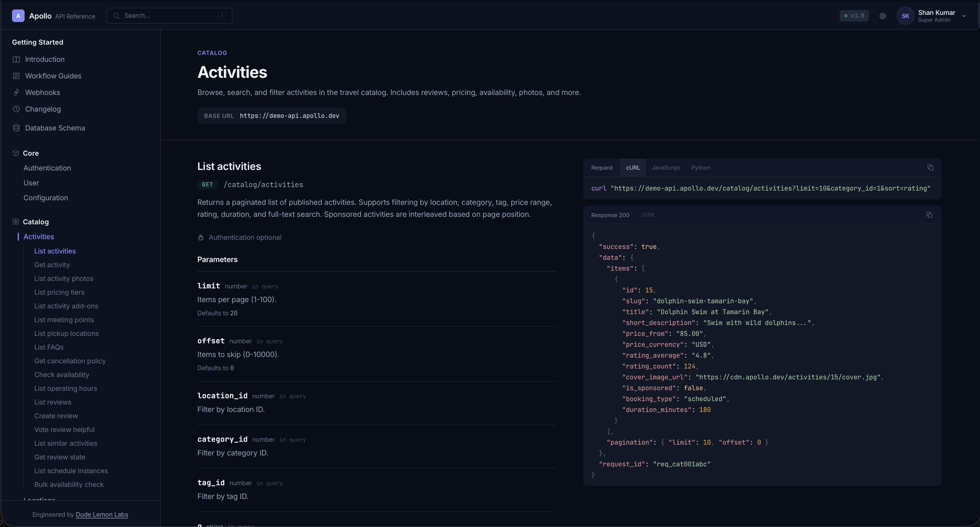Copy the cURL command using the copy icon

[931, 167]
